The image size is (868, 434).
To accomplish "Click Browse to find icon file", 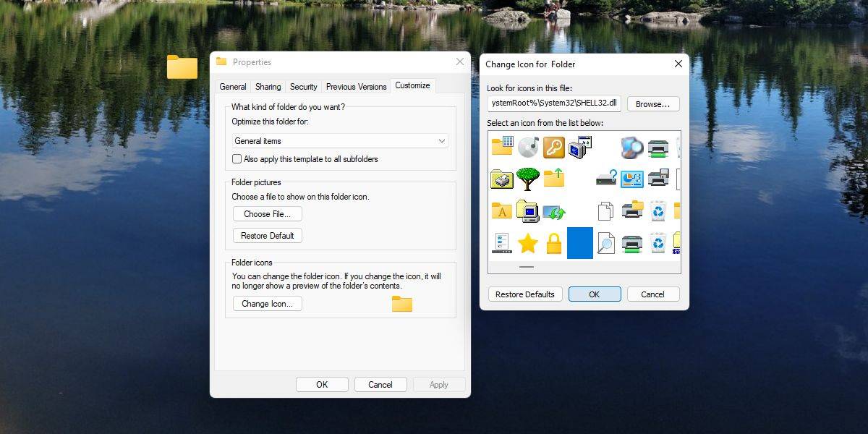I will 653,104.
